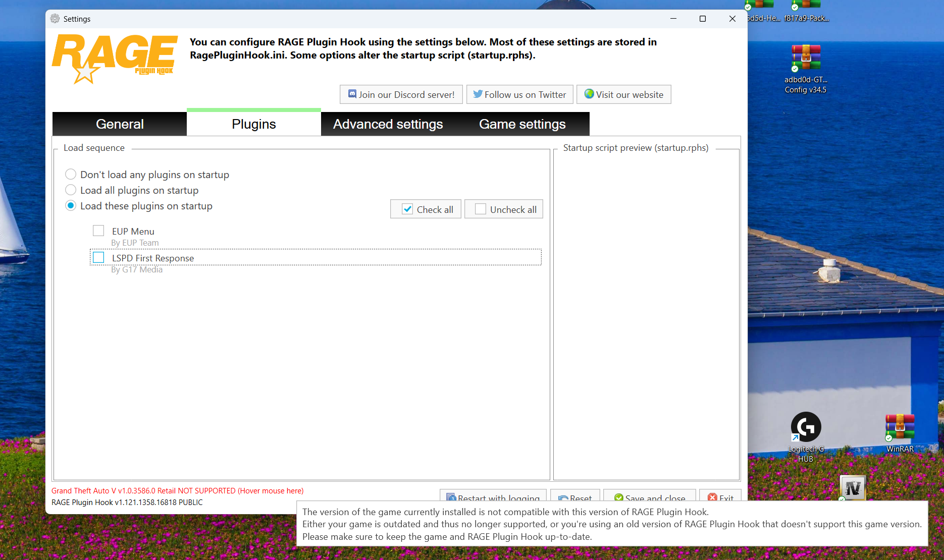Click the Save and close button

point(650,495)
